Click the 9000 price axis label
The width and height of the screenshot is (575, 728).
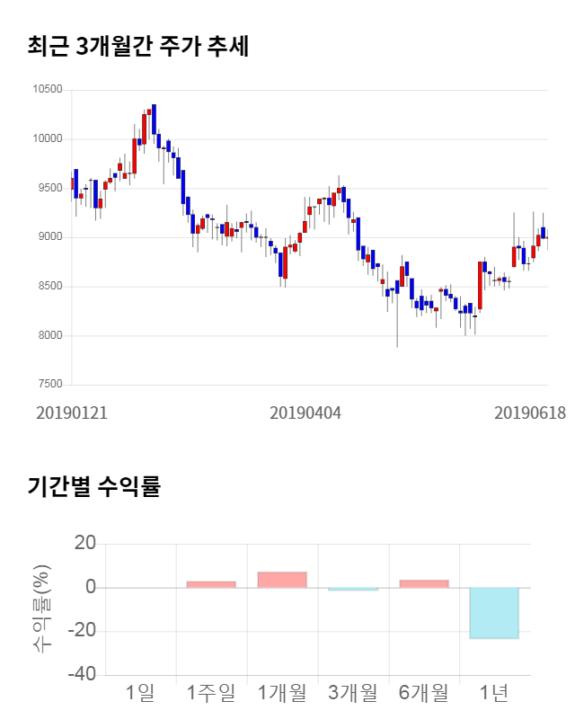[49, 237]
